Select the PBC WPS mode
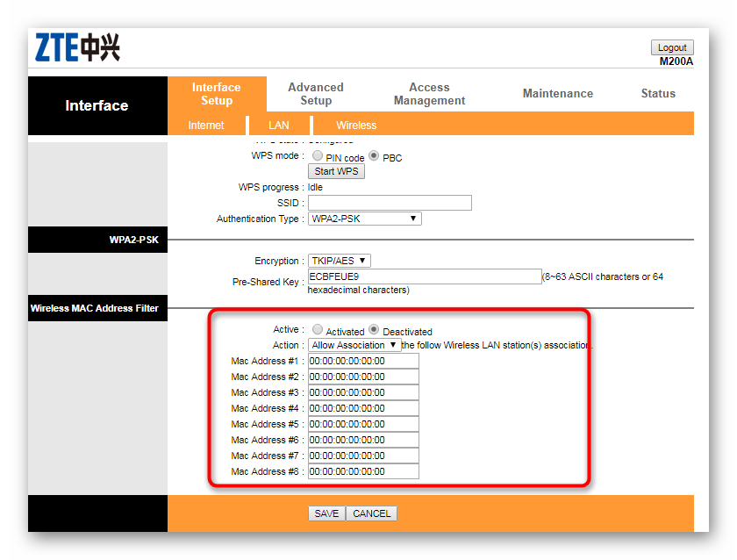Image resolution: width=737 pixels, height=560 pixels. coord(374,155)
